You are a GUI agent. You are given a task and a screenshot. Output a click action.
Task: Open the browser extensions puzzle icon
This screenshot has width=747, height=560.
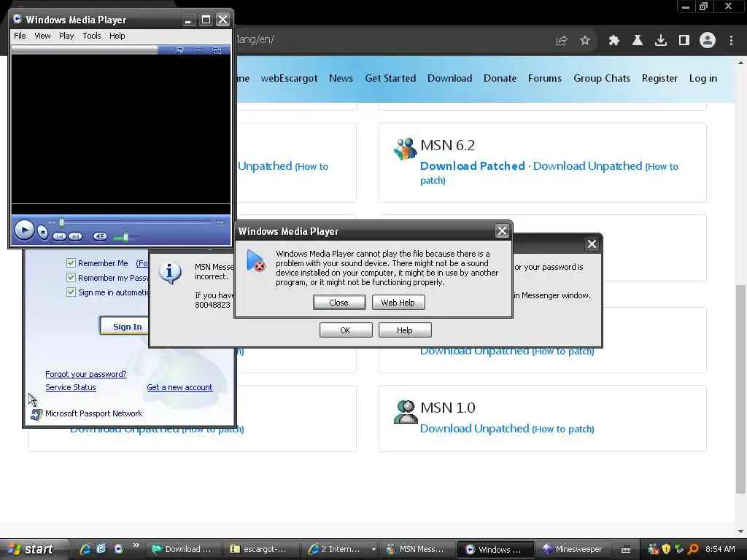[x=614, y=40]
